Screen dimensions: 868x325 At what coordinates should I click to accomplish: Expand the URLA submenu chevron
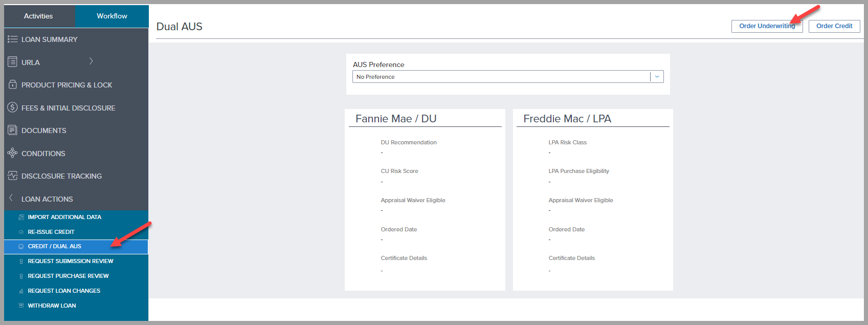pyautogui.click(x=91, y=61)
